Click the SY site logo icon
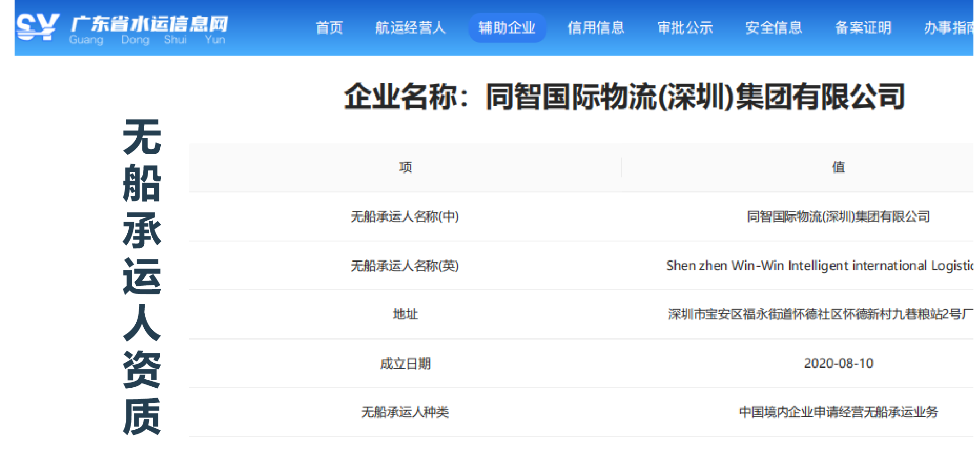The width and height of the screenshot is (980, 450). (x=37, y=27)
